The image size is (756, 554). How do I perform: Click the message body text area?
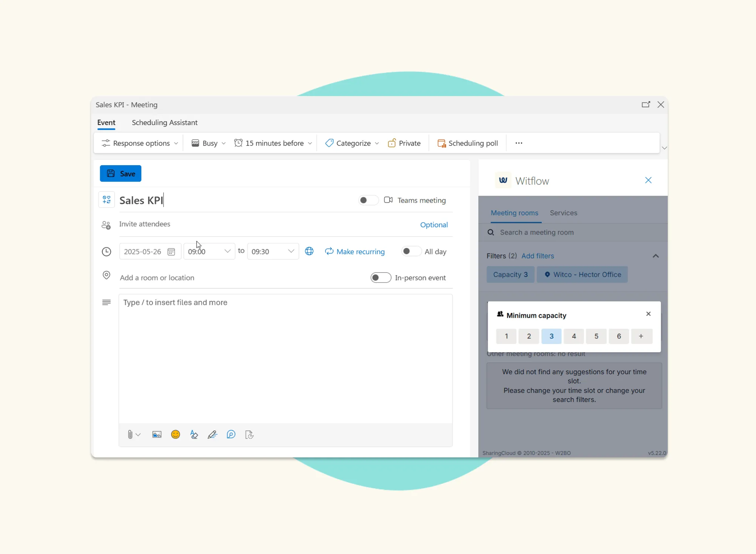pyautogui.click(x=285, y=359)
